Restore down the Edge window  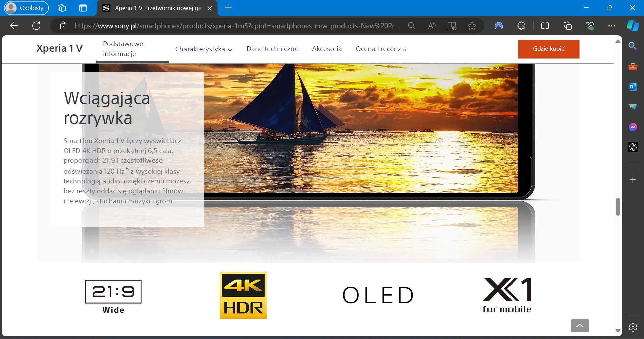point(609,8)
